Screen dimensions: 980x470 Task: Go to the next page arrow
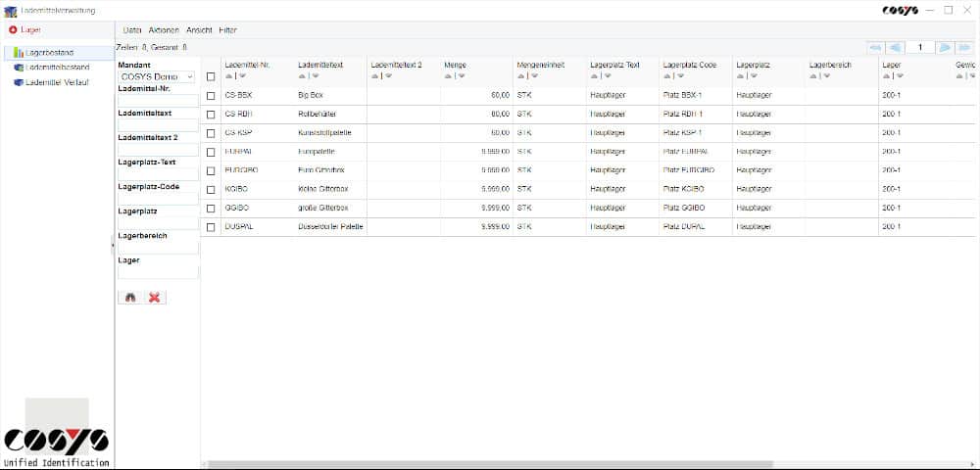click(x=945, y=47)
